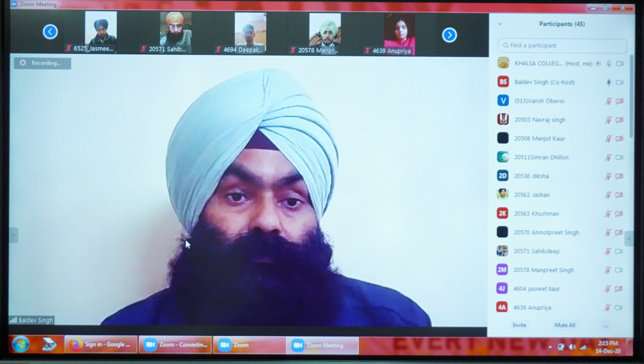Click the participants list scrollbar
Screen dimensions: 644x364
click(631, 96)
